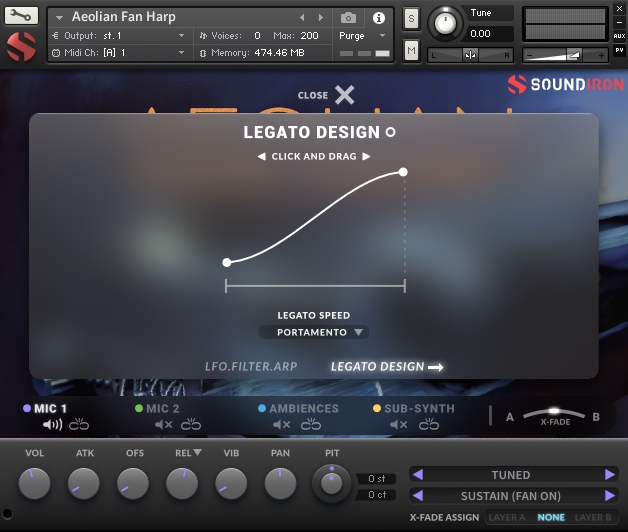Screen dimensions: 628x532
Task: Set X-Fade assign to NONE
Action: click(x=551, y=518)
